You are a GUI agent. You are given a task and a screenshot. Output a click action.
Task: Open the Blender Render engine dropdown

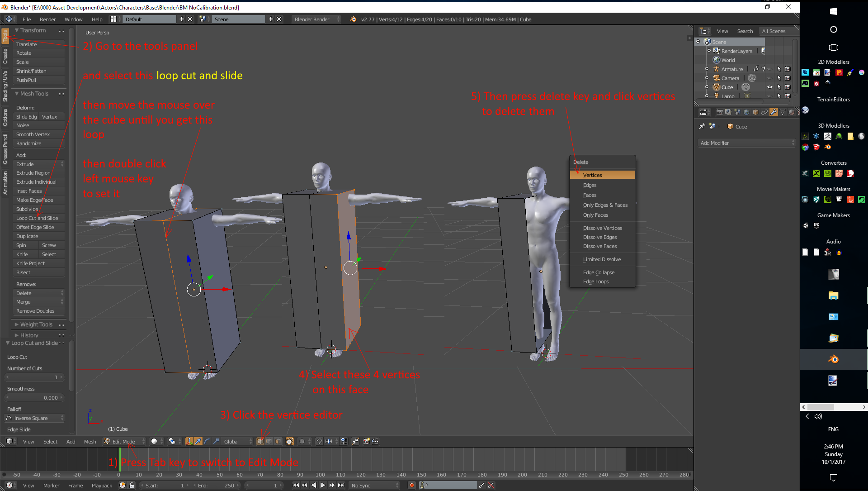(316, 19)
